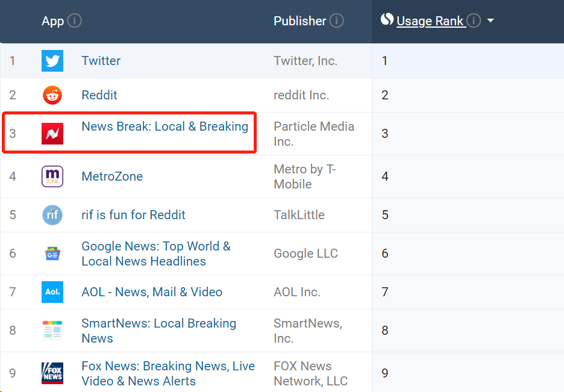Click the Twitter bird app icon
Viewport: 564px width, 392px height.
click(x=52, y=61)
